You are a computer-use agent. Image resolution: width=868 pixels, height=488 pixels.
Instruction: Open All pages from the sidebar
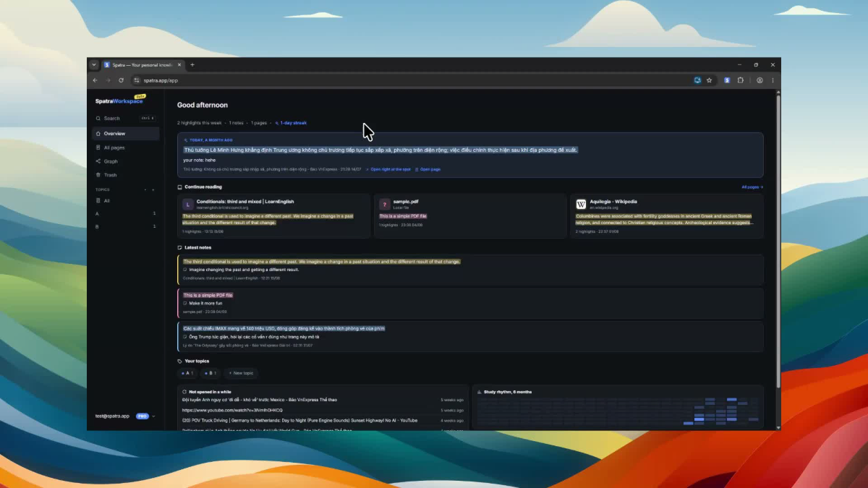(x=125, y=147)
